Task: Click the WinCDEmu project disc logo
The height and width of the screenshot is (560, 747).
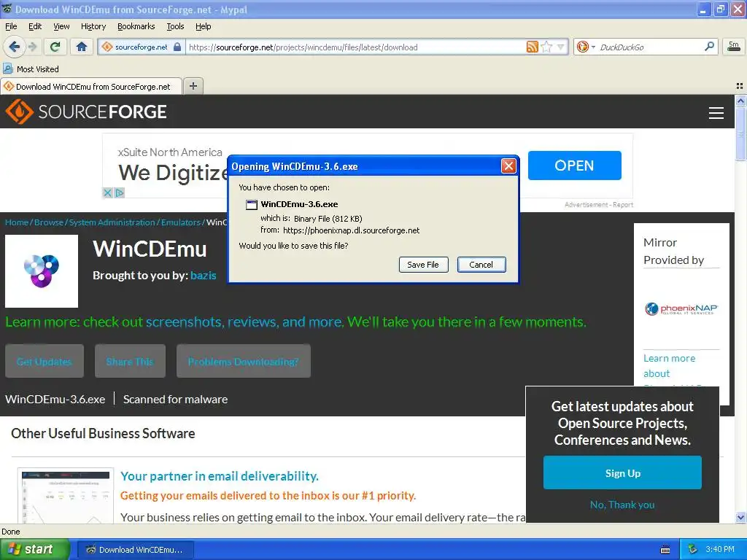Action: [42, 271]
